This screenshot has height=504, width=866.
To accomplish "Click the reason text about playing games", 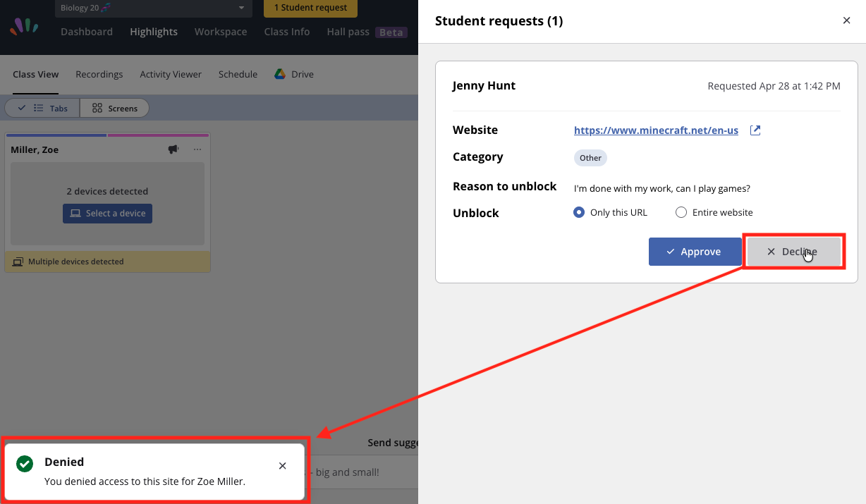I will click(661, 188).
